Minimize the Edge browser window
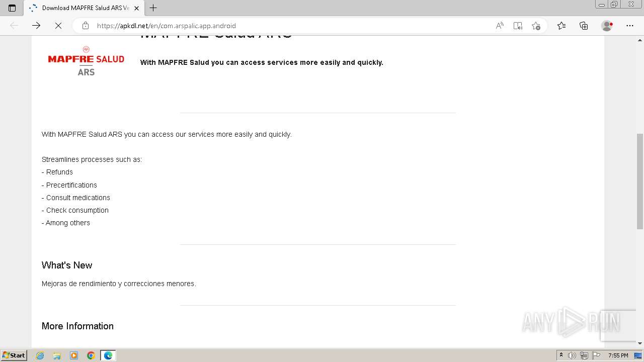The width and height of the screenshot is (644, 362). 602,5
